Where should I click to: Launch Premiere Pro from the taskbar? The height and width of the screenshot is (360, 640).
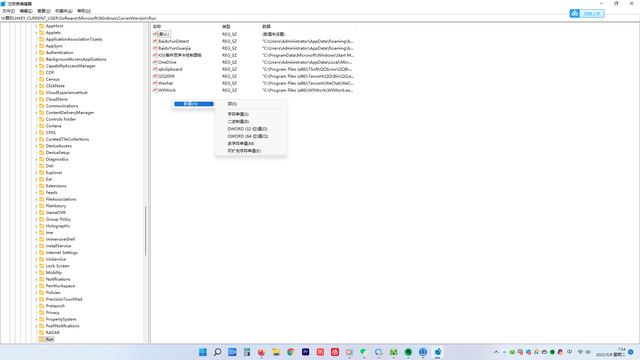click(305, 352)
